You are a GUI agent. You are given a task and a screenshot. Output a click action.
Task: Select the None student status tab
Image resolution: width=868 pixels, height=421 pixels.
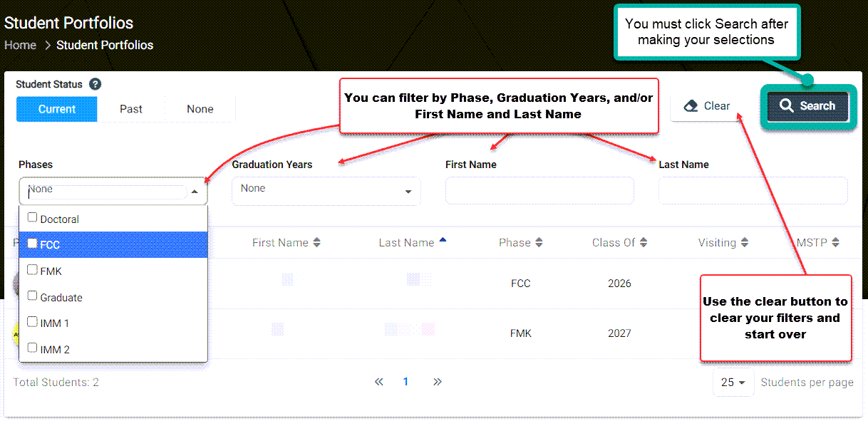200,109
